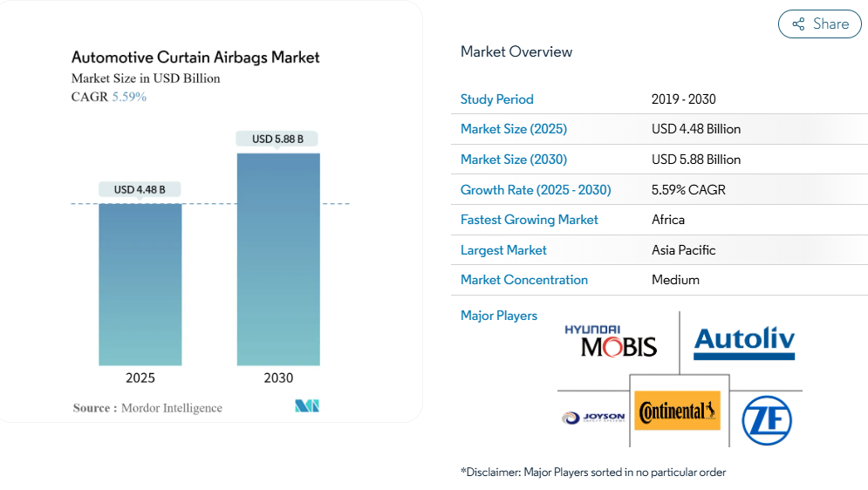The image size is (868, 490).
Task: Click the USD 5.88 B bar label
Action: point(277,139)
